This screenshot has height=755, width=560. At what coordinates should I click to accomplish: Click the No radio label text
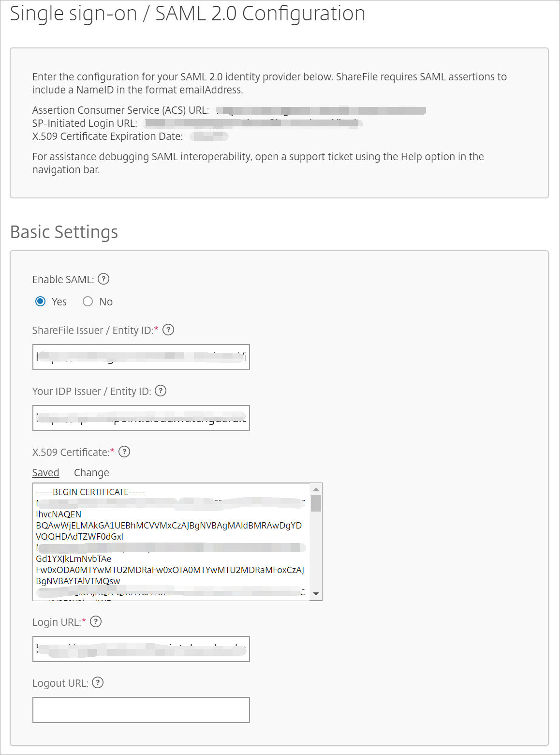106,302
